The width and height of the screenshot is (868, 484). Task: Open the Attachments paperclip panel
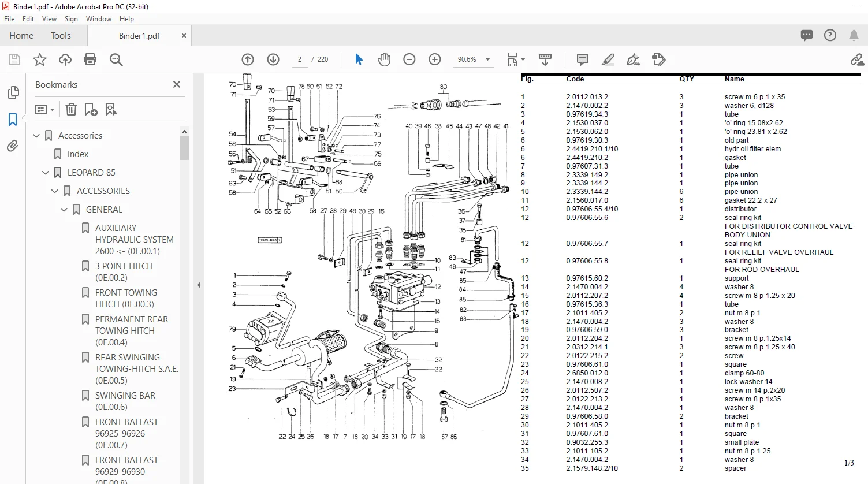coord(13,146)
